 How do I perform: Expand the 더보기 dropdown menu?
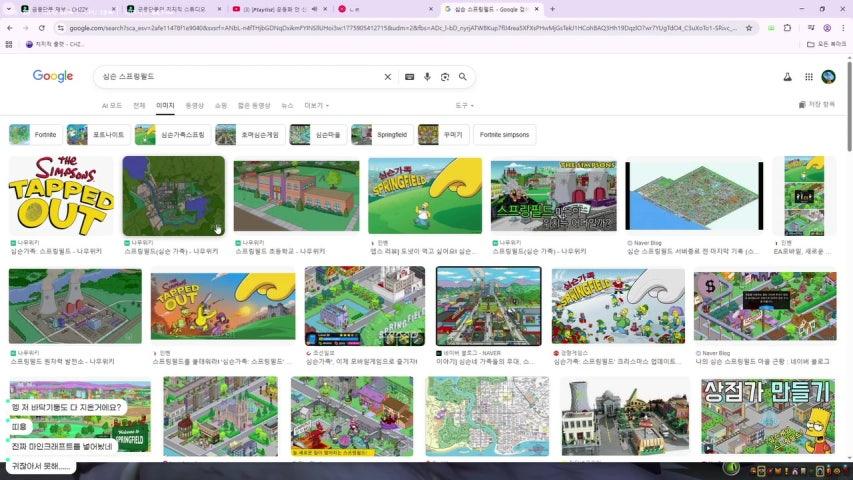click(316, 105)
